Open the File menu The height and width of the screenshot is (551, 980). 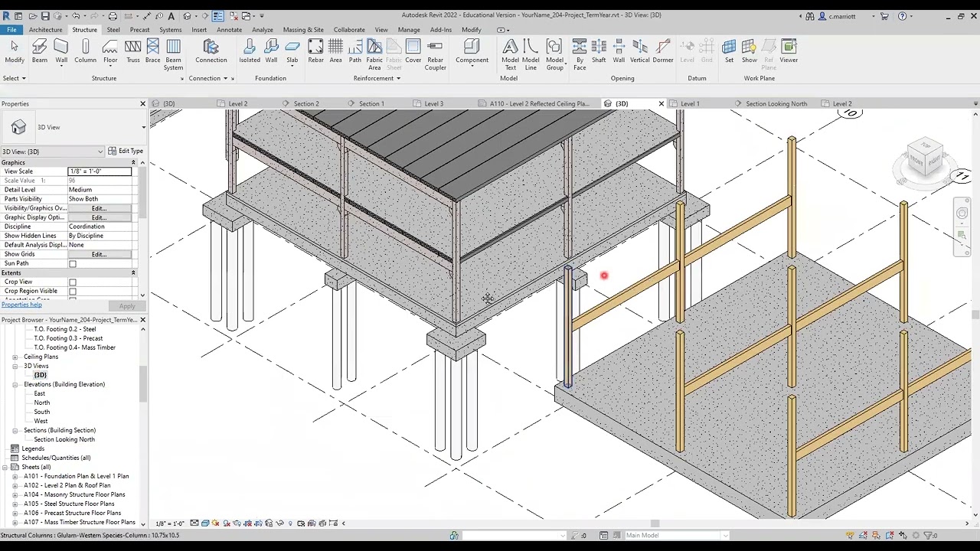pyautogui.click(x=11, y=30)
